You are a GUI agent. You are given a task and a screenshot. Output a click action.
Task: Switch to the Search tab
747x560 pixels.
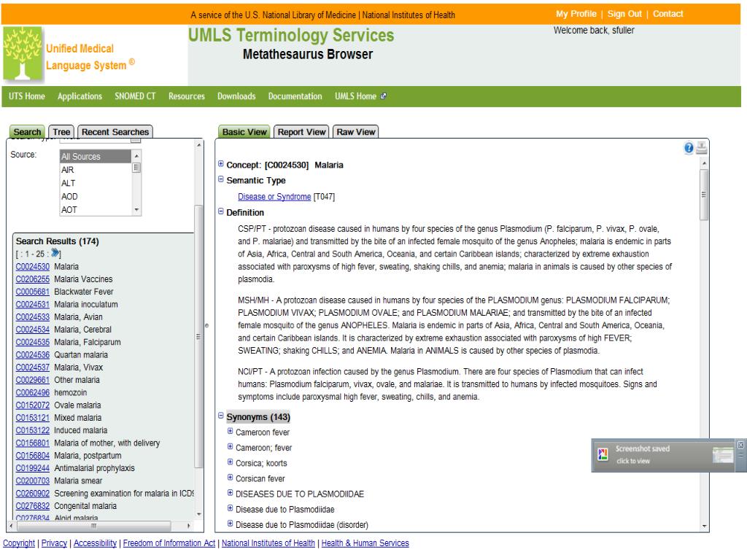coord(27,132)
